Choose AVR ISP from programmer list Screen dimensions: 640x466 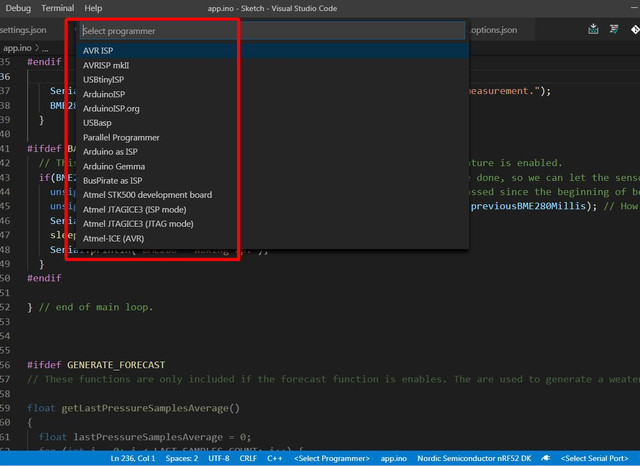click(x=272, y=51)
